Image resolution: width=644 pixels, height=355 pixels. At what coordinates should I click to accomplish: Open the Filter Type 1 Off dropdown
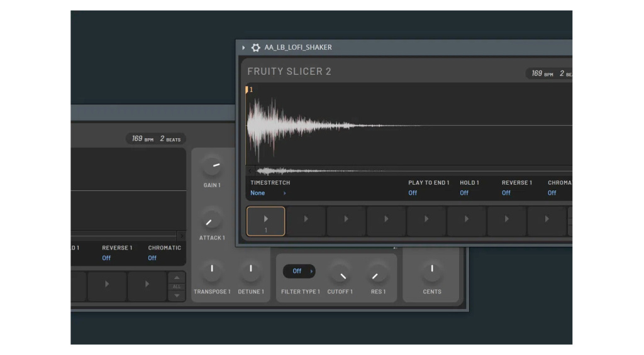tap(299, 271)
